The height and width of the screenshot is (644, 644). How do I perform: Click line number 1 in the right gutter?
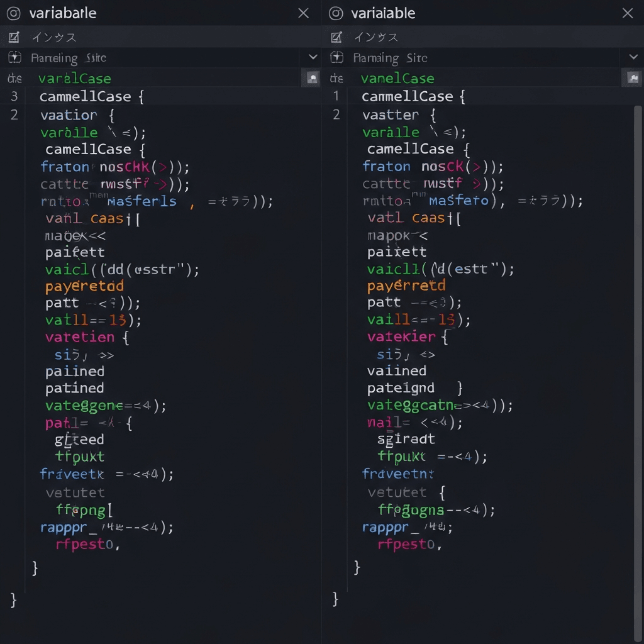point(336,96)
